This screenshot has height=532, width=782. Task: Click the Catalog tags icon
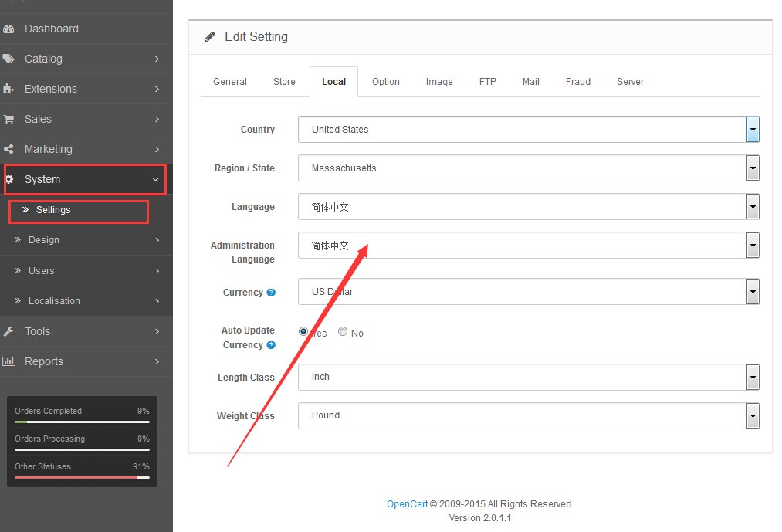(x=8, y=59)
